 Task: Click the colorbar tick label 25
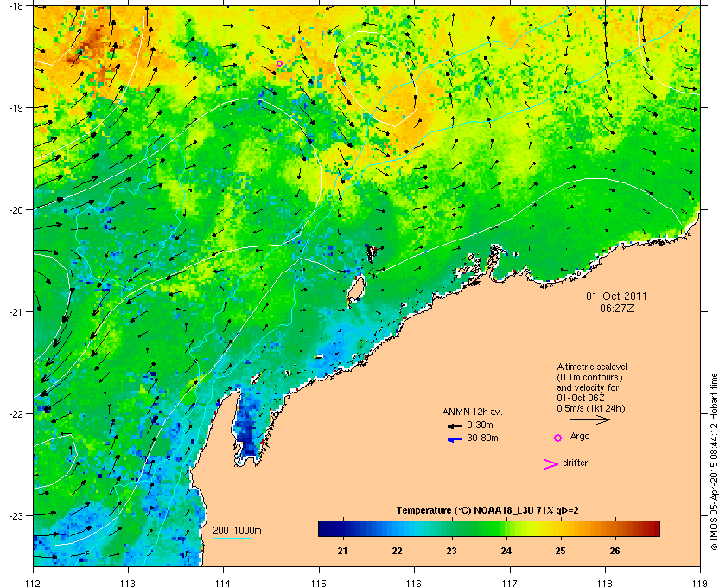point(560,551)
